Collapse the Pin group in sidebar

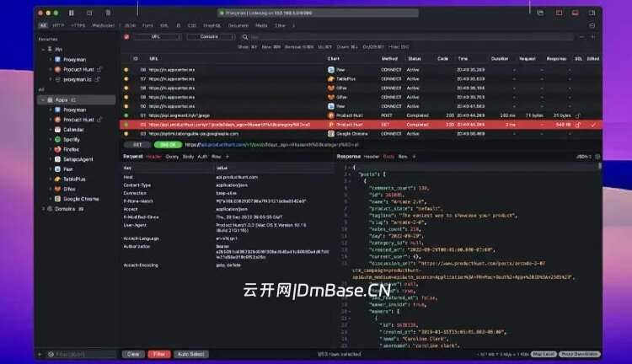tap(43, 49)
